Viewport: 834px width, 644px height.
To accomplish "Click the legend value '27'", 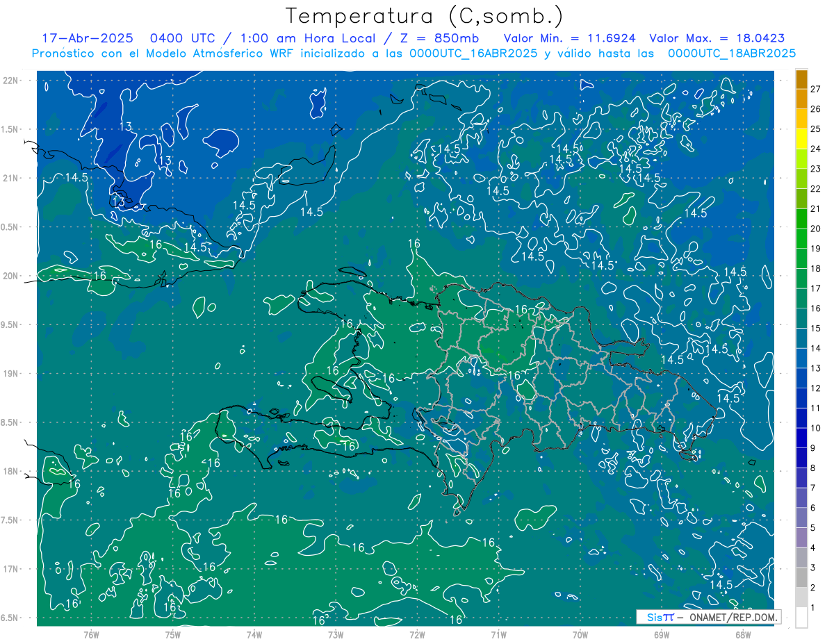I will pos(816,89).
